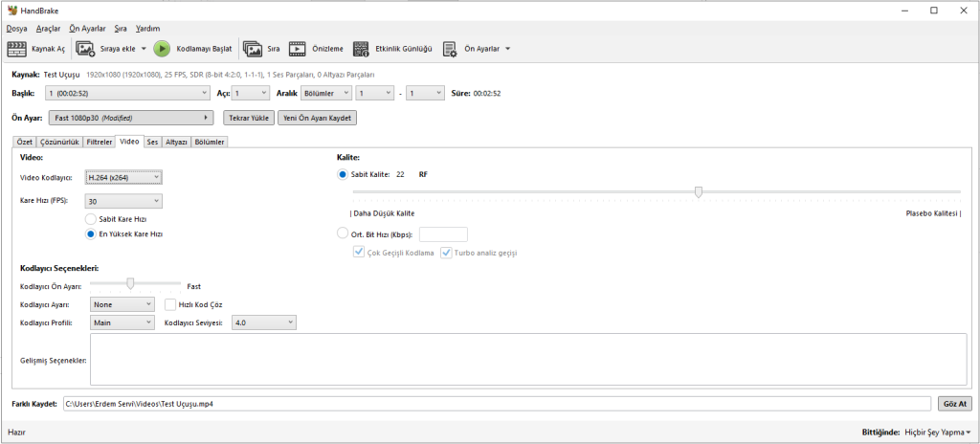The height and width of the screenshot is (444, 980).
Task: Open the Sıra menu
Action: point(121,28)
